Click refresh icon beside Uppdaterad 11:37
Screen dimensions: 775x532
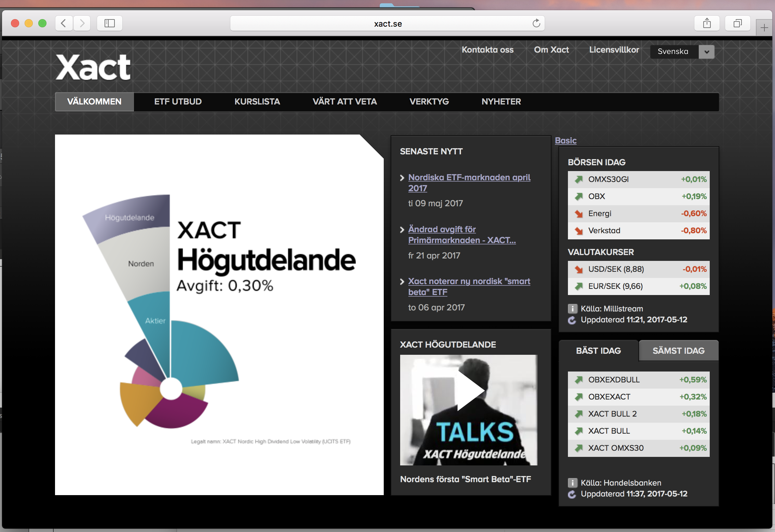coord(572,494)
